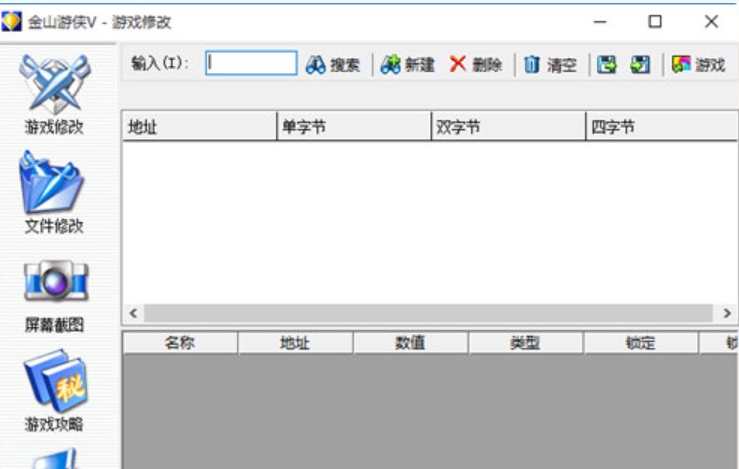Viewport: 739px width, 469px height.
Task: Click the 锁定 column header
Action: click(x=640, y=343)
